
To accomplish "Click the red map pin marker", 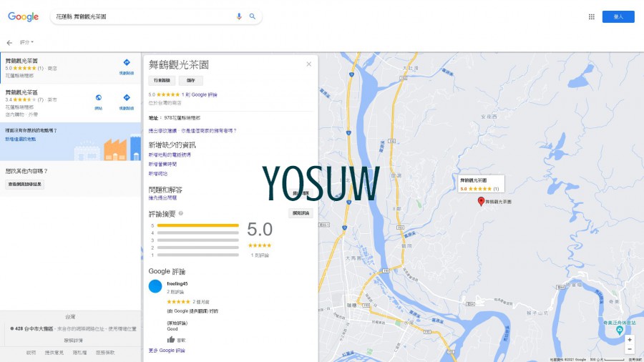I will tap(481, 202).
